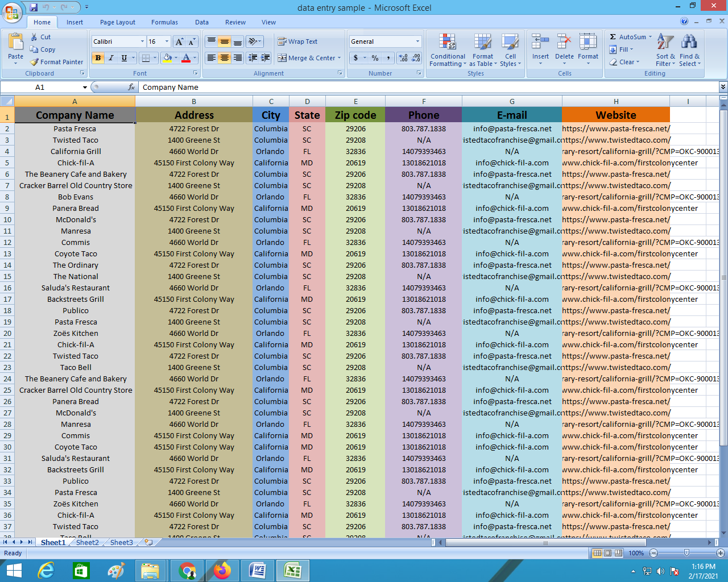
Task: Open the Sheet2 worksheet tab
Action: (87, 542)
